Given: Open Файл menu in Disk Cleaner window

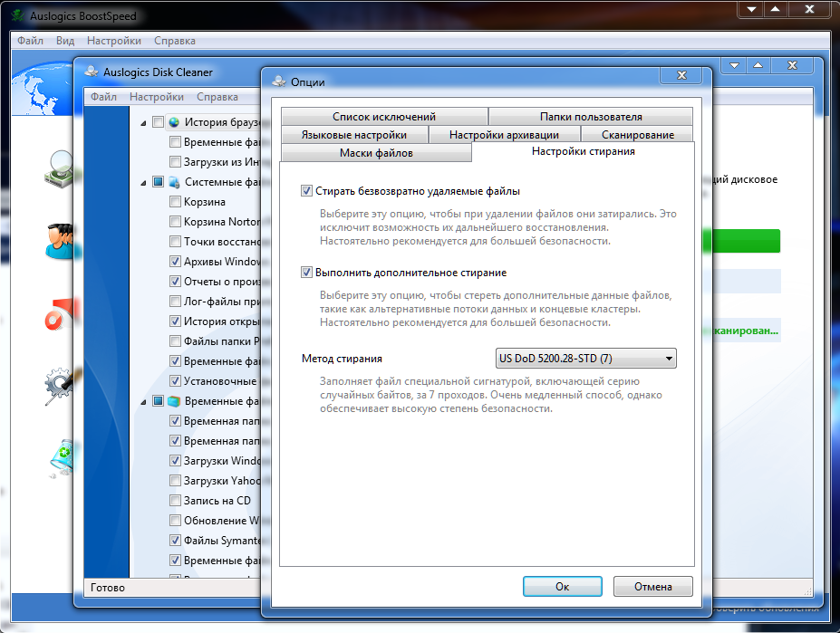Looking at the screenshot, I should coord(103,97).
